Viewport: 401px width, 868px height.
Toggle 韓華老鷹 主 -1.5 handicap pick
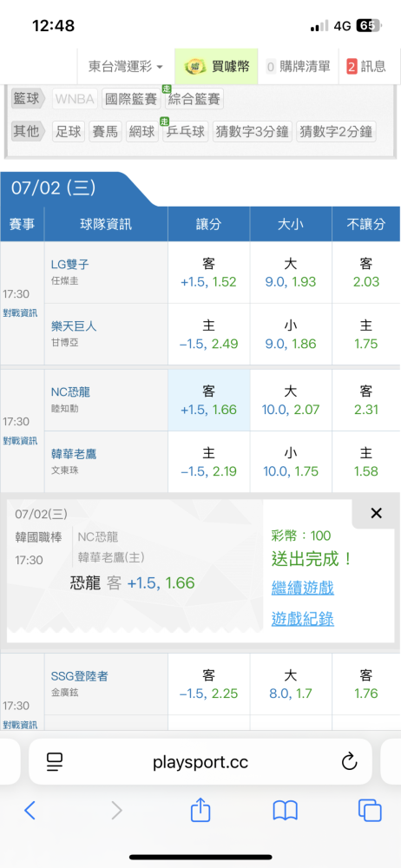[209, 463]
